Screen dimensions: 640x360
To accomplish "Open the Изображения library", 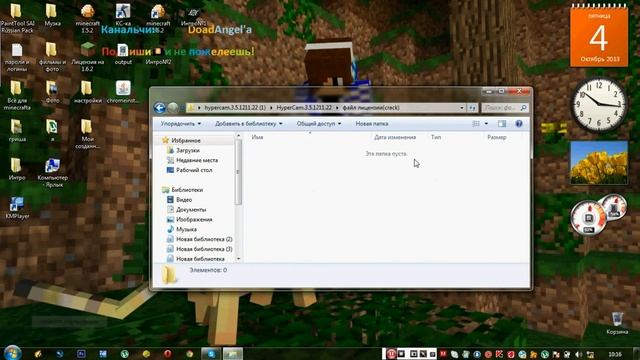I will point(194,220).
